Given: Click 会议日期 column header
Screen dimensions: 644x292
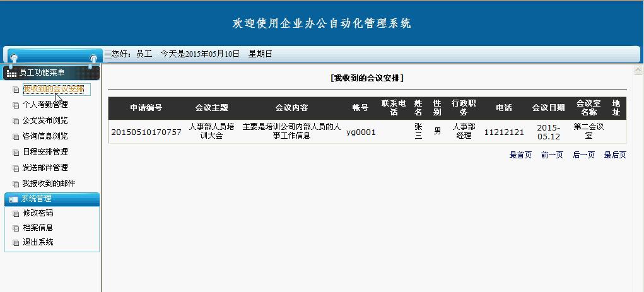Looking at the screenshot, I should point(548,108).
